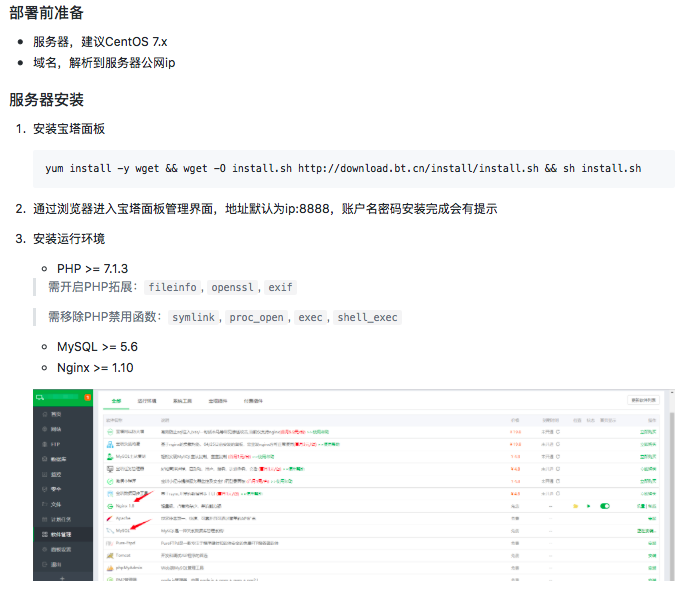Click the monitor logo in the green panel header

(40, 397)
